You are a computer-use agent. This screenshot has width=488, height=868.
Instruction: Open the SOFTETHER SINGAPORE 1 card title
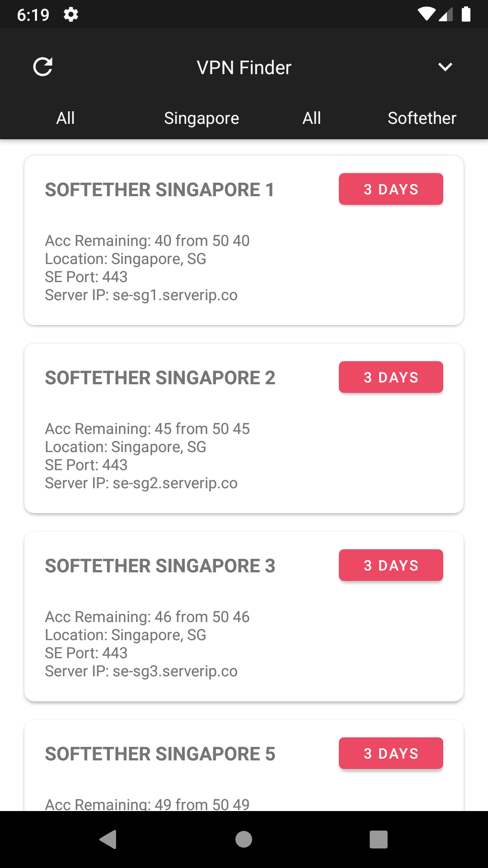tap(160, 190)
